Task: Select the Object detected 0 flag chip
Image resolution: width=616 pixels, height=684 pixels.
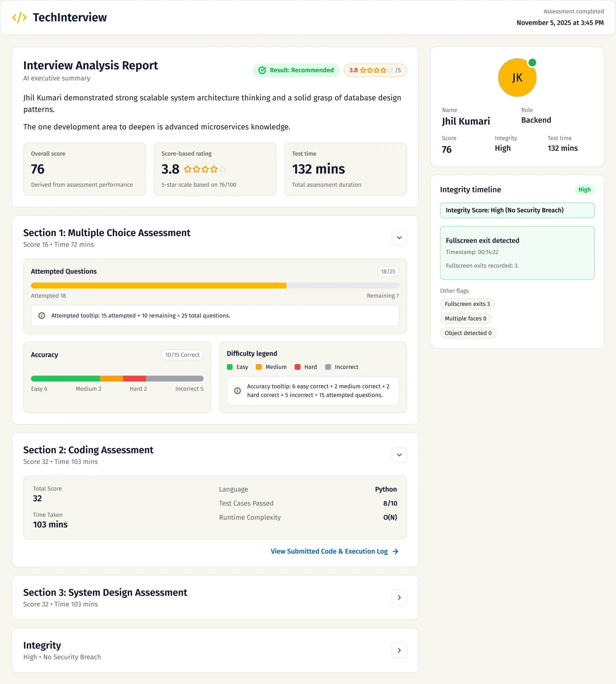Action: (468, 333)
